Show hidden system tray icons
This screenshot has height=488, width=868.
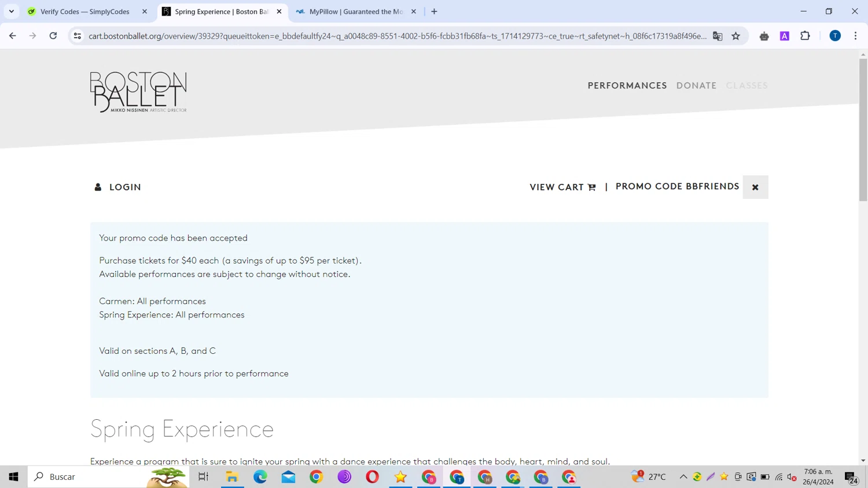[683, 477]
